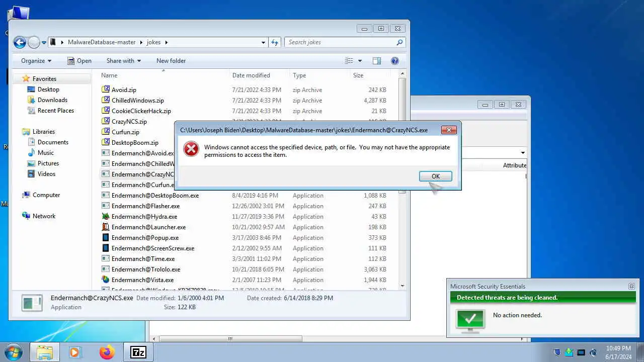Viewport: 644px width, 362px height.
Task: Click the Explorer back navigation arrow
Action: [x=20, y=42]
